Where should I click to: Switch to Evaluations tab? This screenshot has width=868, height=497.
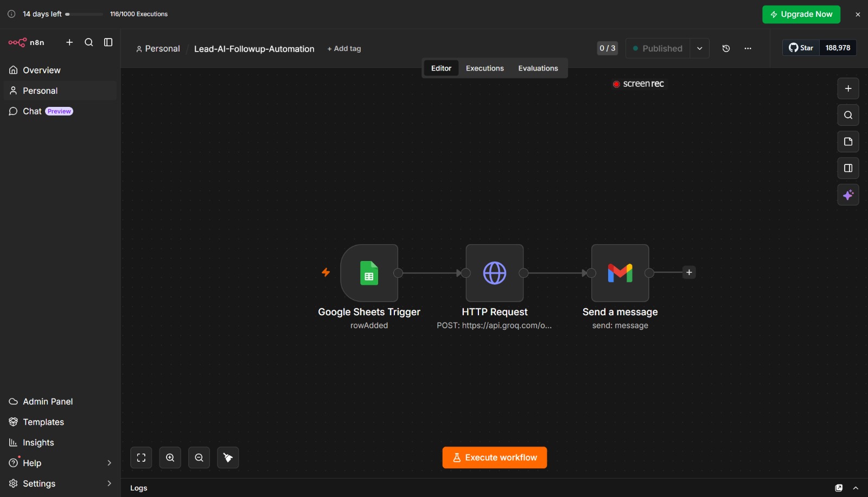click(x=538, y=68)
